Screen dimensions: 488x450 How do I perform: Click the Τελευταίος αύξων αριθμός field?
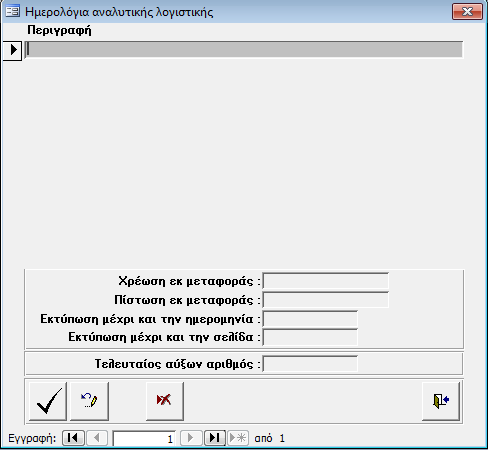pos(310,364)
